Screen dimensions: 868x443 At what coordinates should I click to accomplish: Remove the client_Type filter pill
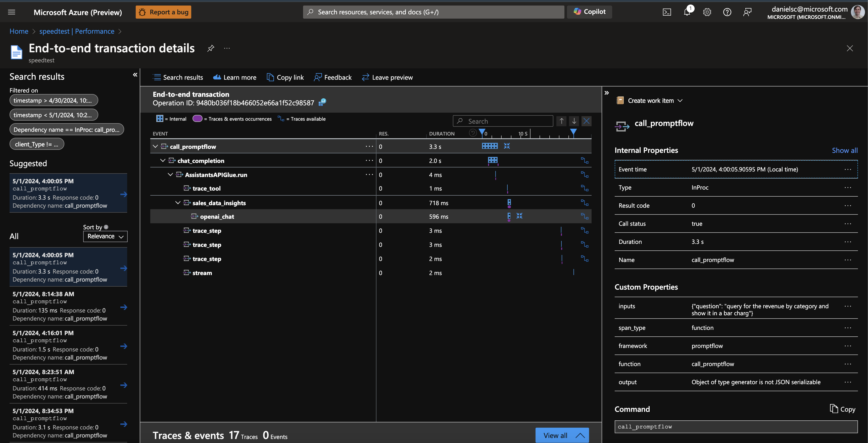(x=37, y=144)
